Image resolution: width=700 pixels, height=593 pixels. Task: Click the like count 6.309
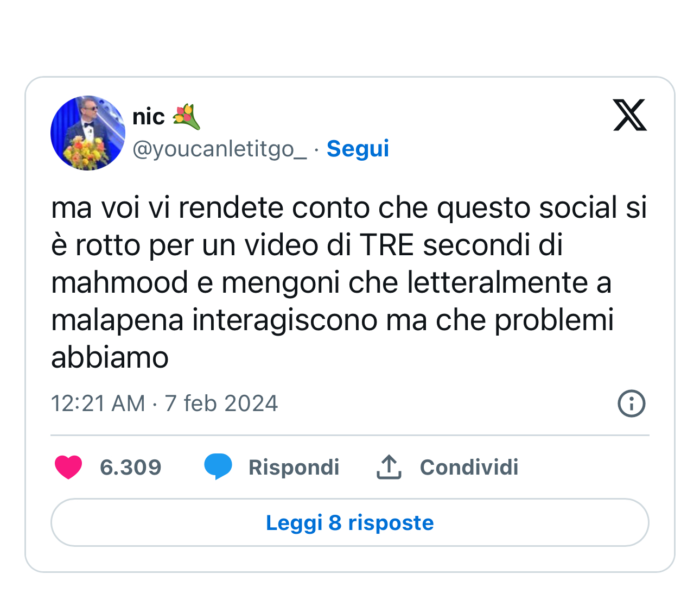point(130,466)
